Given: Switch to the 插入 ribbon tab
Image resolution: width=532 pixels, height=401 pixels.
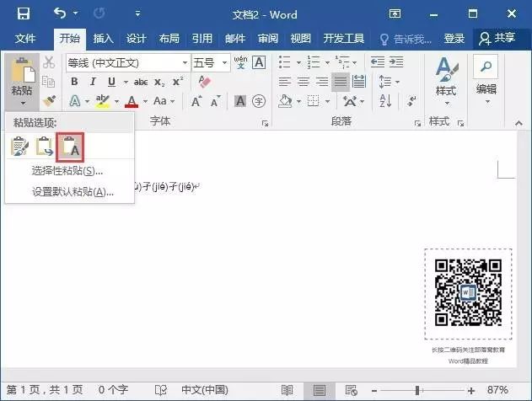Looking at the screenshot, I should [103, 39].
